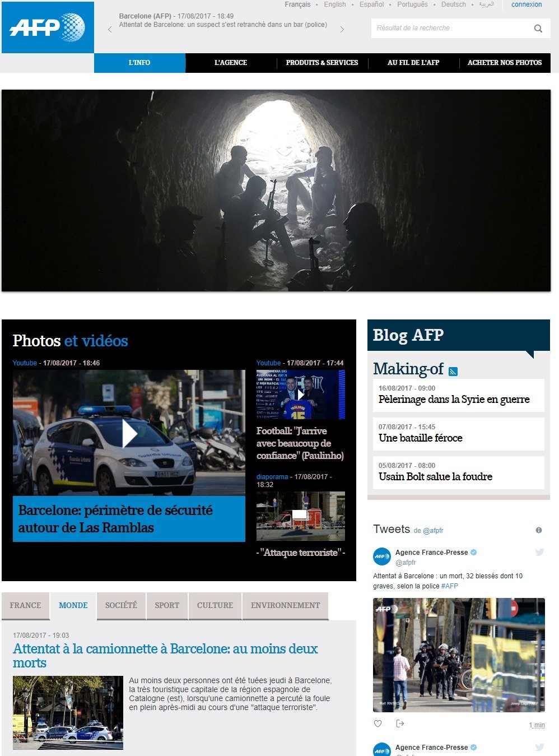Switch language to Español
Image resolution: width=559 pixels, height=756 pixels.
point(371,4)
